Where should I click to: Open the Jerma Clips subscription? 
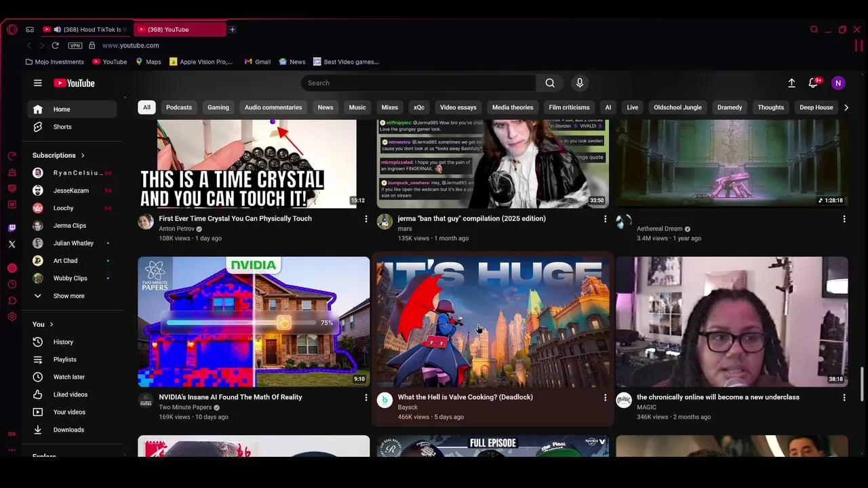click(72, 226)
